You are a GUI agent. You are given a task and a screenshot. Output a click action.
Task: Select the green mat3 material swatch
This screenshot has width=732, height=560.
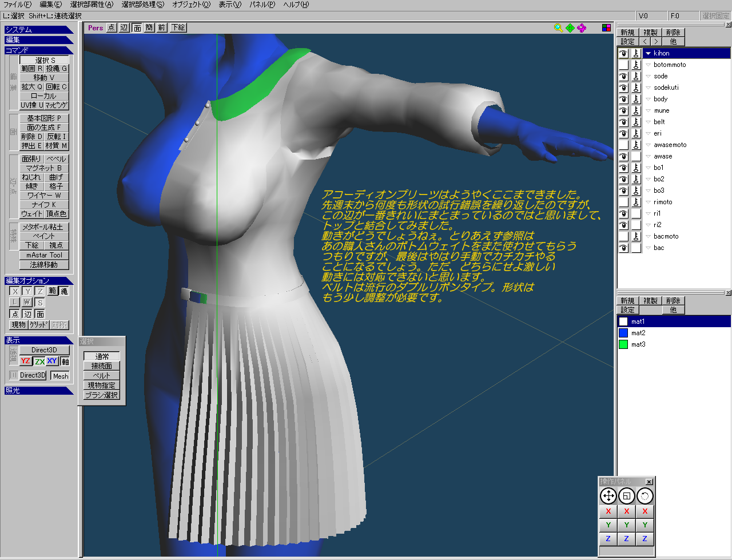click(x=623, y=344)
